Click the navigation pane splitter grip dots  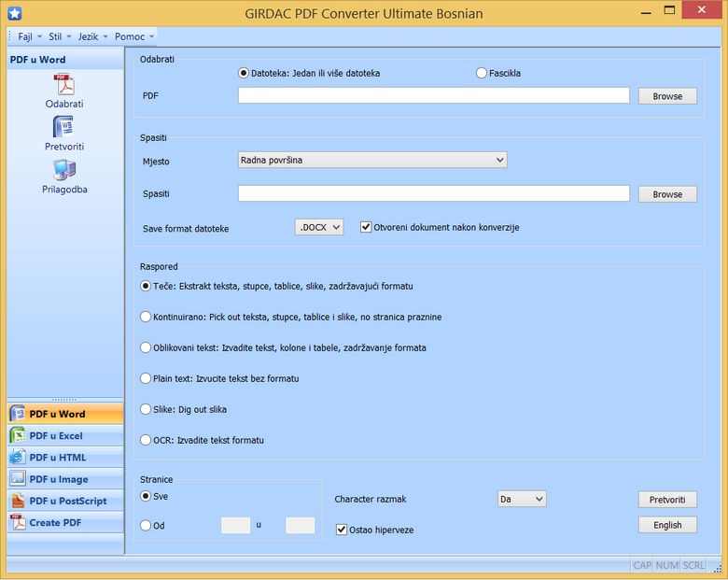tap(65, 399)
